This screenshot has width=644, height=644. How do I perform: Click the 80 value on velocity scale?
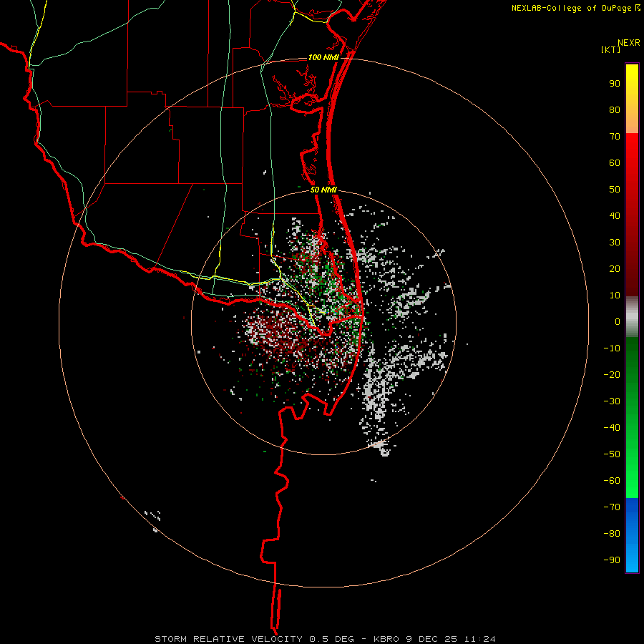tap(615, 110)
